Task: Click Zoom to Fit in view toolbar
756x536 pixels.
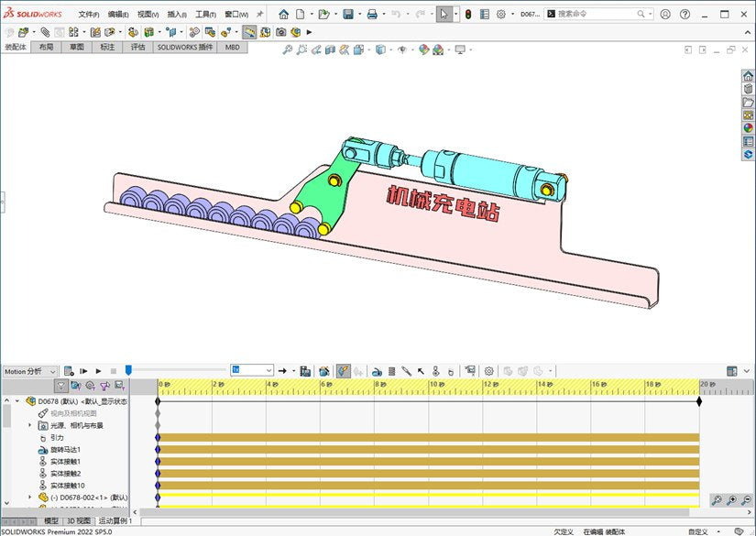Action: click(288, 49)
